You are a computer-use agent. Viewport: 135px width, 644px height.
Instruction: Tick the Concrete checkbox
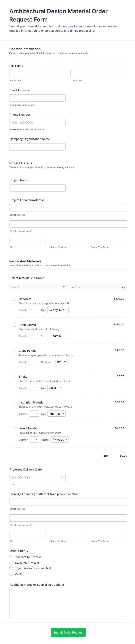pyautogui.click(x=14, y=299)
